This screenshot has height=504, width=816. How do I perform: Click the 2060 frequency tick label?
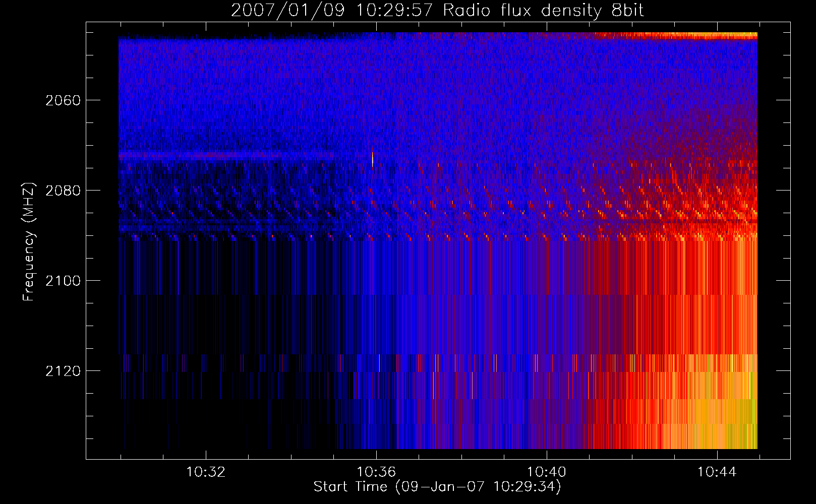pyautogui.click(x=63, y=100)
